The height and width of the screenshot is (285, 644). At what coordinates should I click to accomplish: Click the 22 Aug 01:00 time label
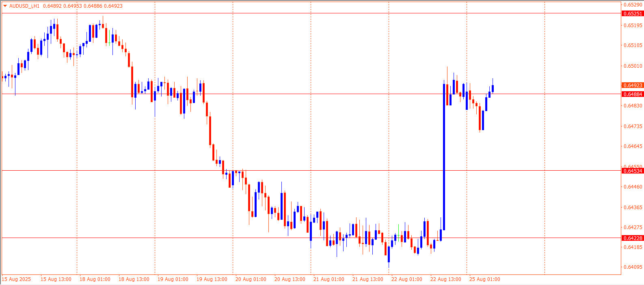click(407, 279)
